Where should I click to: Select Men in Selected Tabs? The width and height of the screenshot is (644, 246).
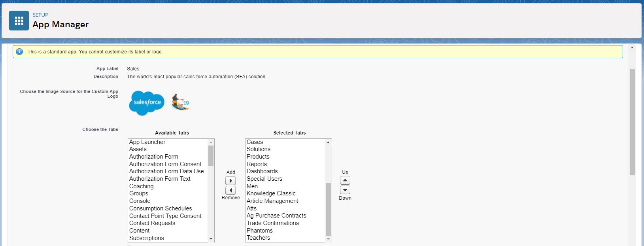click(x=285, y=186)
